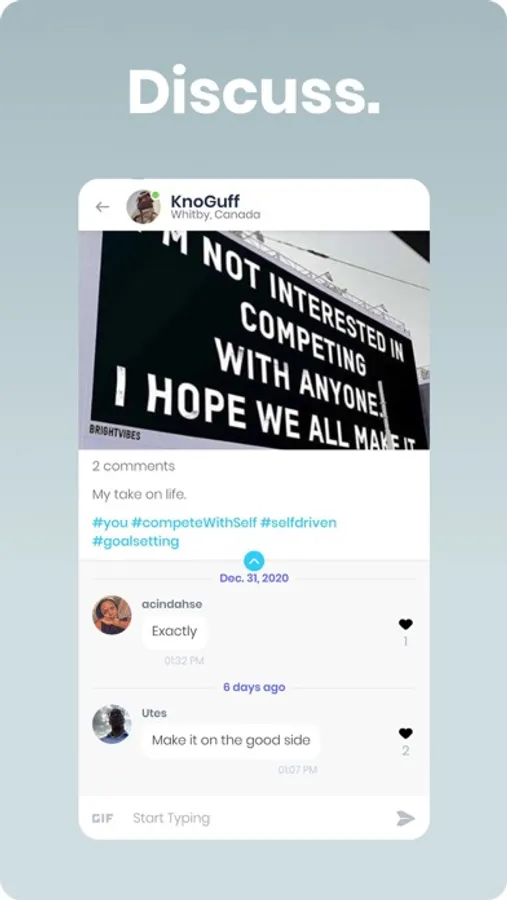Tap the acindahse username label
Image resolution: width=507 pixels, height=900 pixels.
pyautogui.click(x=172, y=604)
